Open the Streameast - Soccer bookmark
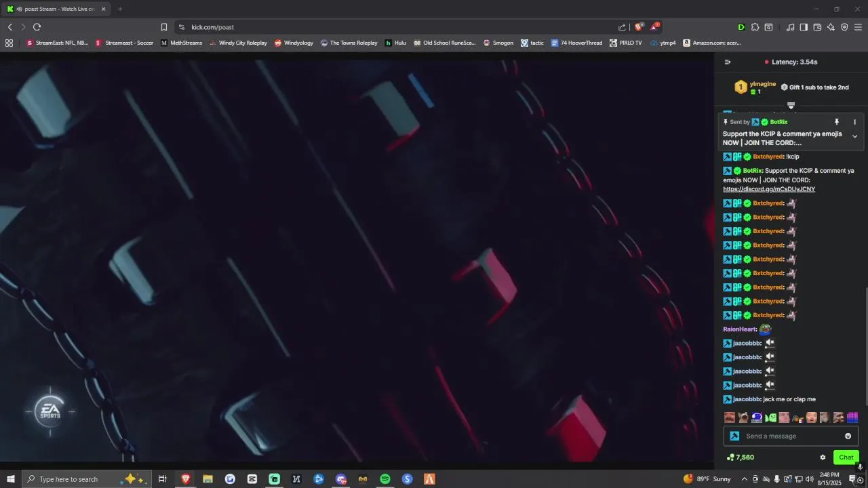The width and height of the screenshot is (868, 488). point(124,43)
